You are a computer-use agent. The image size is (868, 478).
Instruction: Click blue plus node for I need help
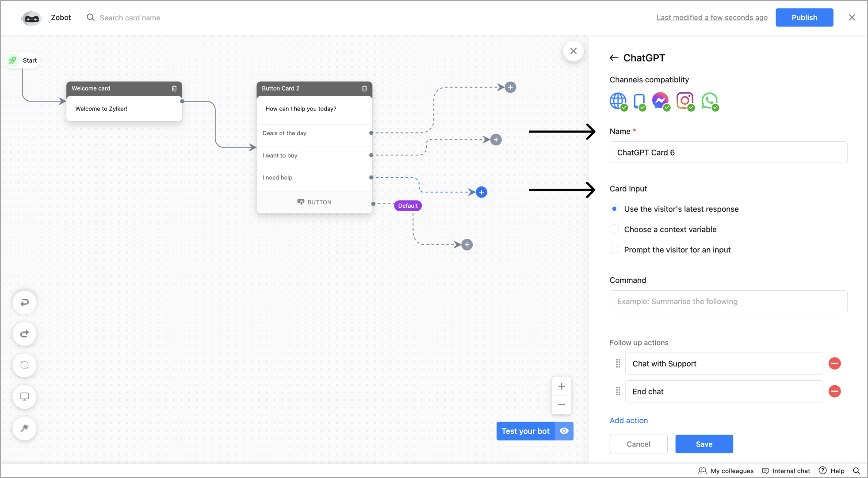[482, 192]
